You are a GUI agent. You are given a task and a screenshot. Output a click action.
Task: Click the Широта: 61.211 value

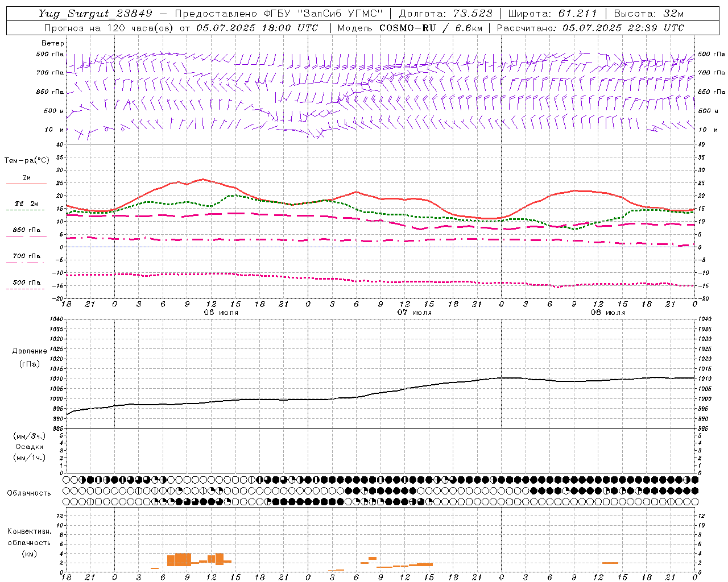point(552,14)
